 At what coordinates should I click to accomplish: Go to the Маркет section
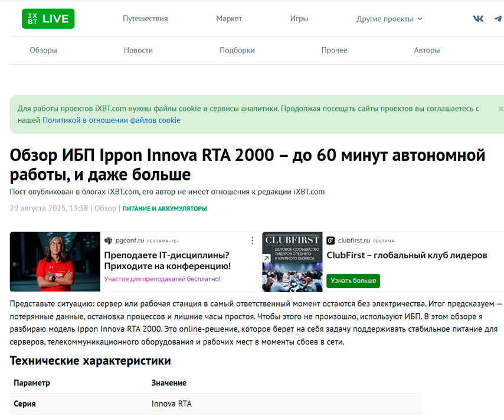point(229,19)
